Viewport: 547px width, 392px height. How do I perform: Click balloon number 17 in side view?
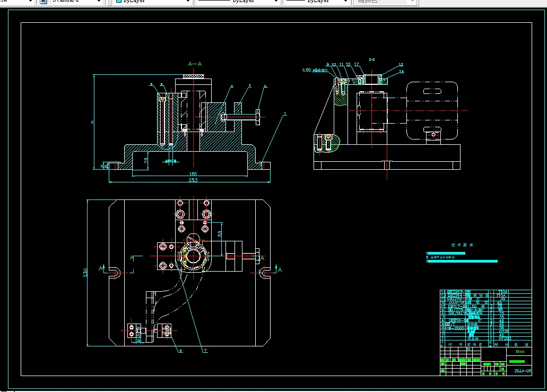(x=357, y=65)
